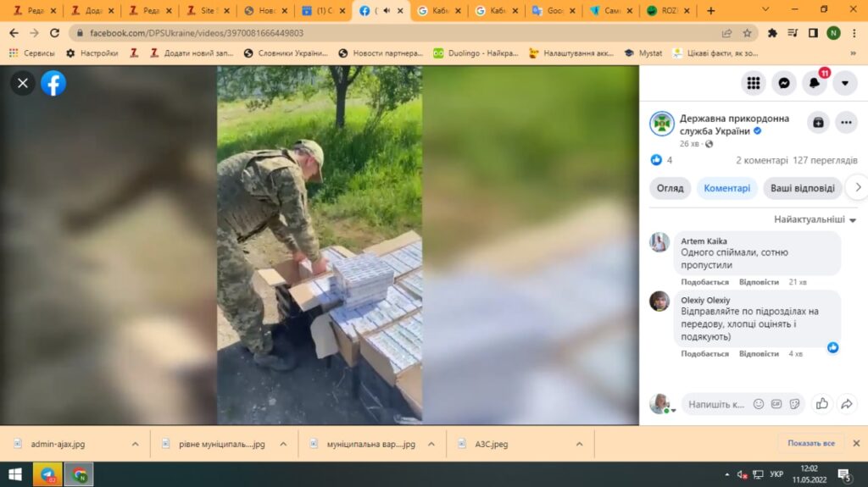Like Artem Kaika's comment via Подобається

pyautogui.click(x=704, y=282)
